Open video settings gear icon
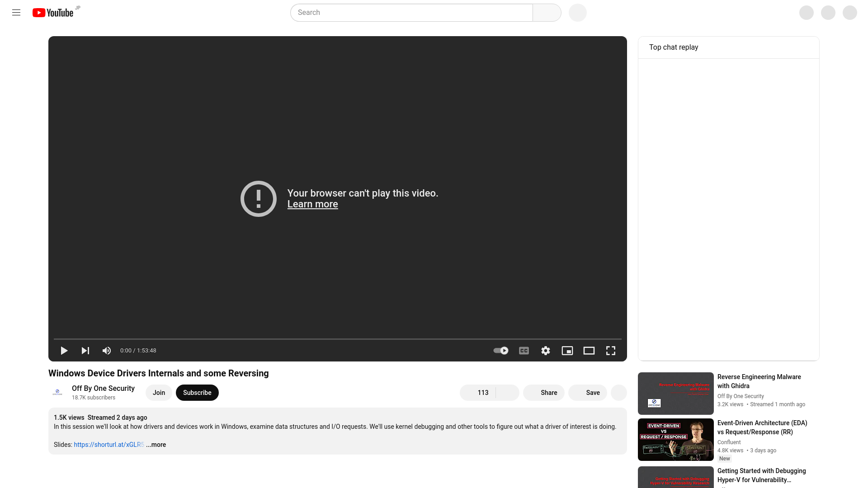 click(x=546, y=350)
